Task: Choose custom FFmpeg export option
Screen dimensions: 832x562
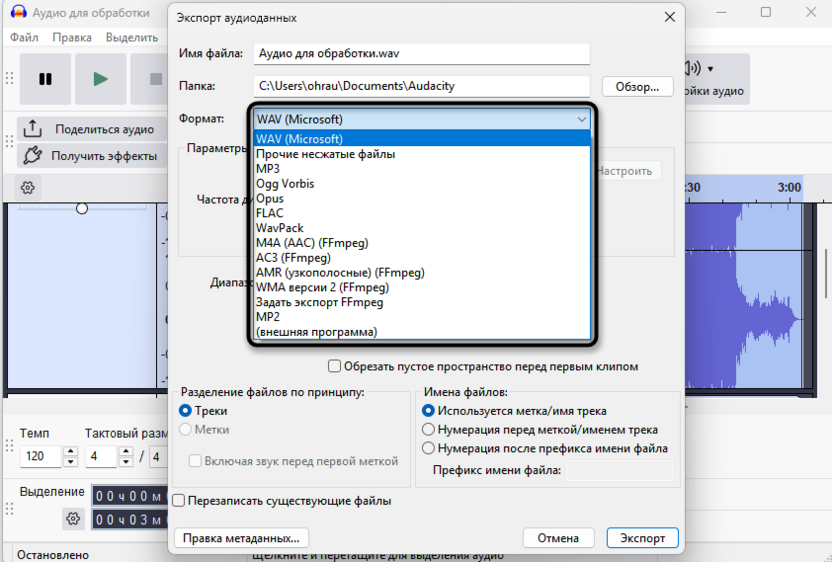Action: (x=422, y=302)
